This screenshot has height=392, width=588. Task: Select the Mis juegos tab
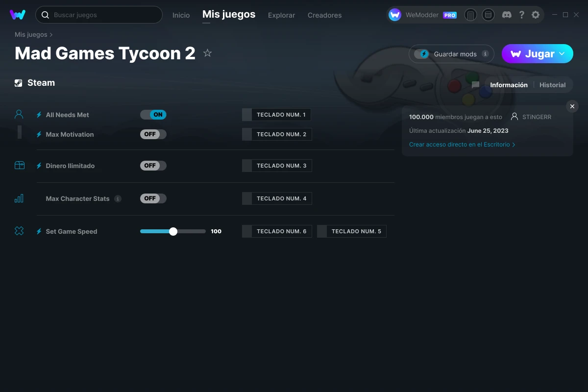(x=229, y=14)
